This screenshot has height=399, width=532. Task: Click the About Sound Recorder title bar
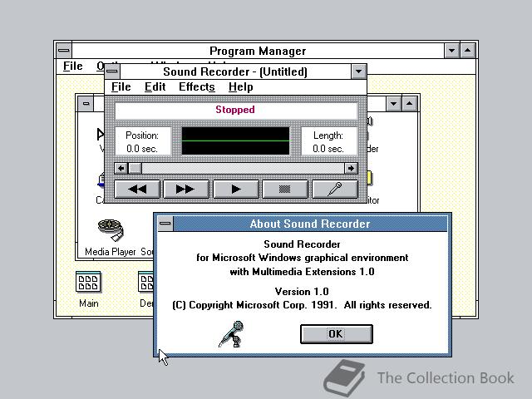[310, 224]
